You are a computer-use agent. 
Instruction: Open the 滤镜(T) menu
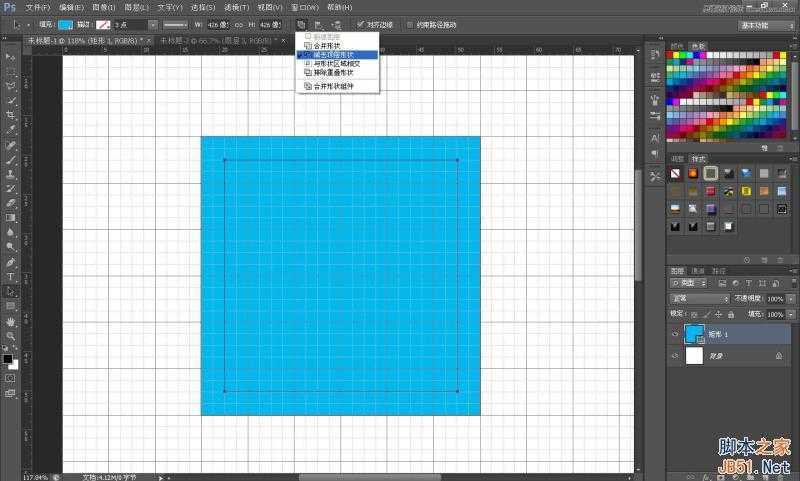coord(237,7)
